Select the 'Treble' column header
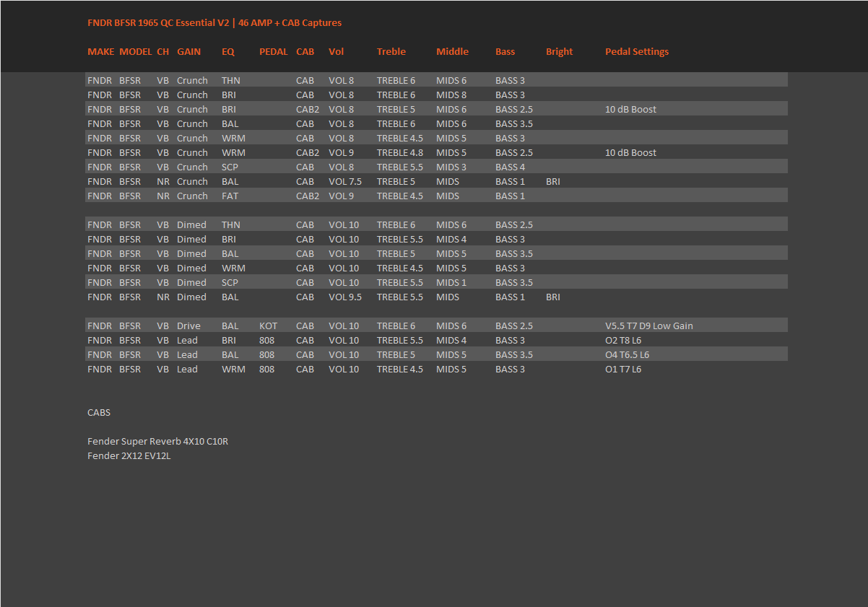The height and width of the screenshot is (607, 868). [391, 51]
